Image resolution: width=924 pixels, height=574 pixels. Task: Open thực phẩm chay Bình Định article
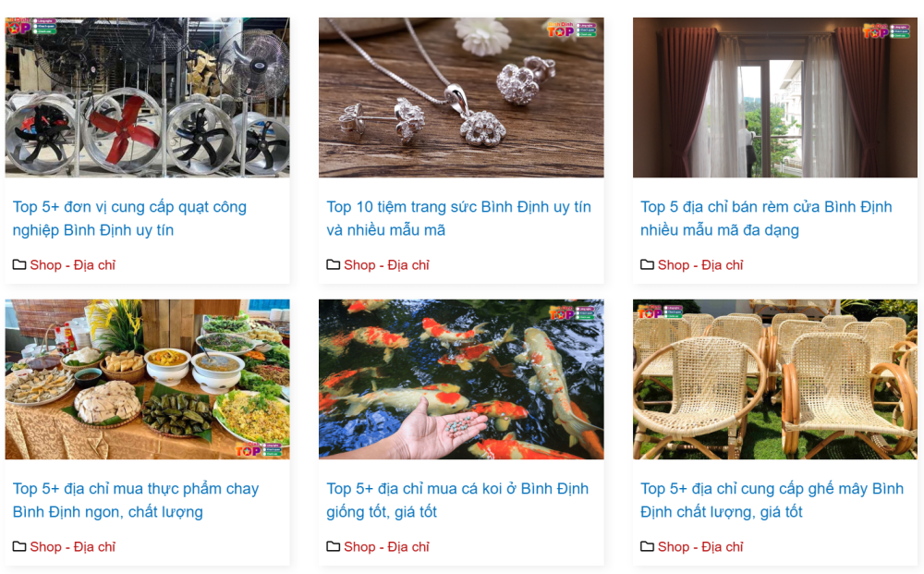(136, 500)
